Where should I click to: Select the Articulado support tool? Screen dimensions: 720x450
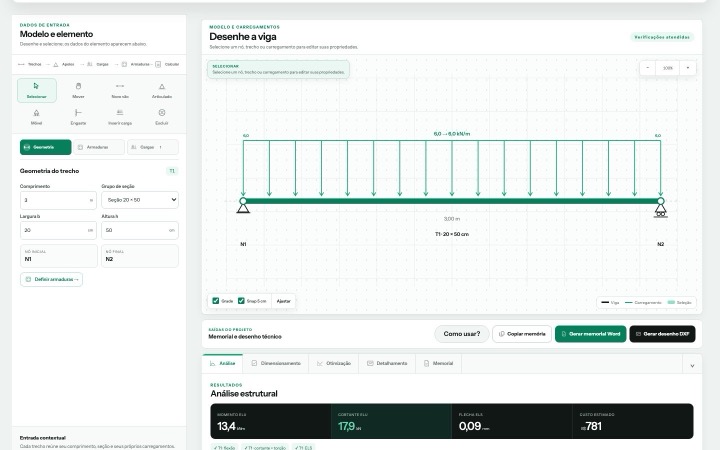coord(162,90)
